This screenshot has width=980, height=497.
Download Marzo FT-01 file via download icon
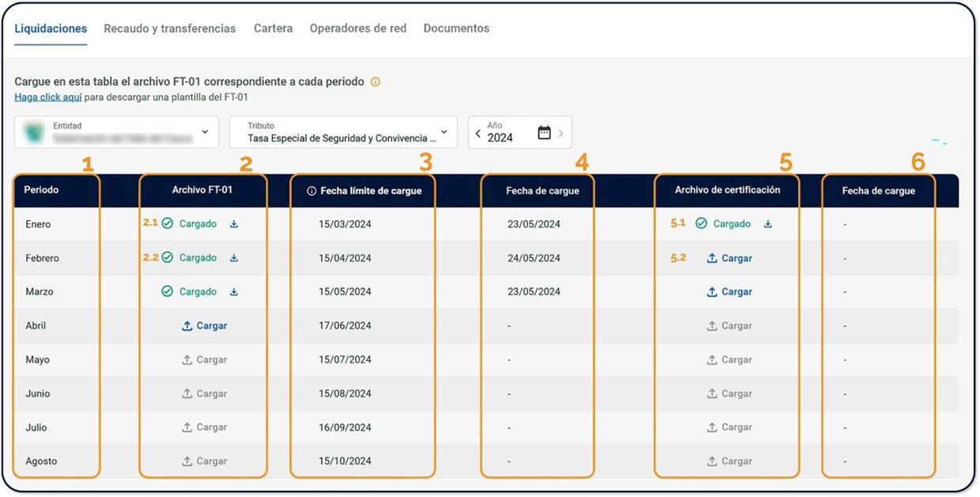coord(234,292)
